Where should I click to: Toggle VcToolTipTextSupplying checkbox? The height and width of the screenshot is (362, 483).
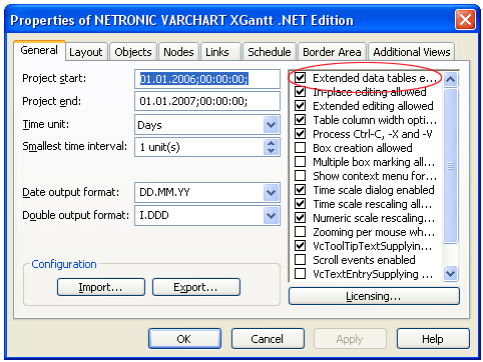coord(300,246)
